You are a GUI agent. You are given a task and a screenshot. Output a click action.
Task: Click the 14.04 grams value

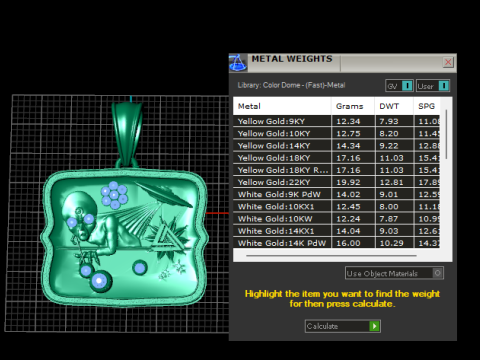pyautogui.click(x=348, y=231)
